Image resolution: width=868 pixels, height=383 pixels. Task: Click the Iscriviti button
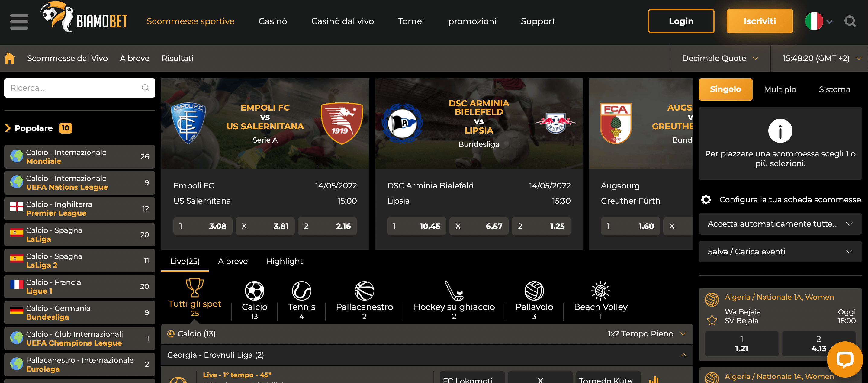(x=760, y=21)
